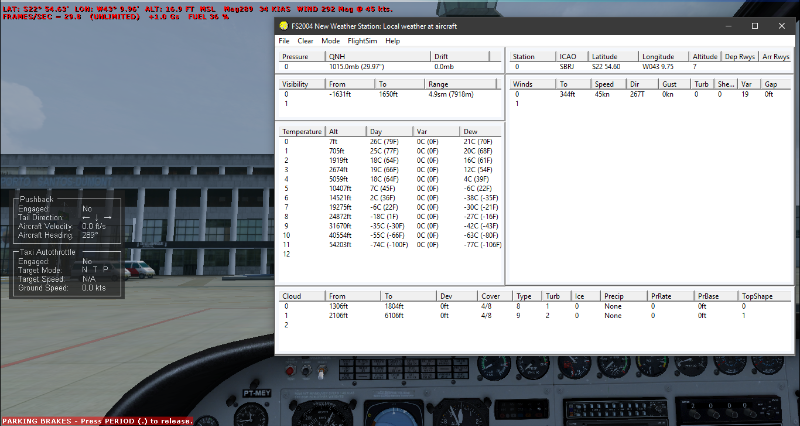The width and height of the screenshot is (800, 426).
Task: Click the Cloud column header
Action: 302,296
